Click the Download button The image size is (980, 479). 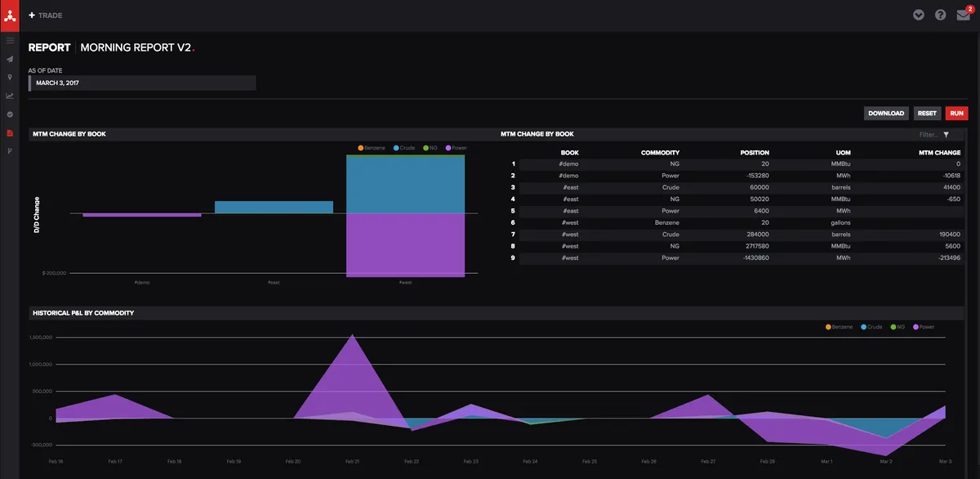point(886,114)
